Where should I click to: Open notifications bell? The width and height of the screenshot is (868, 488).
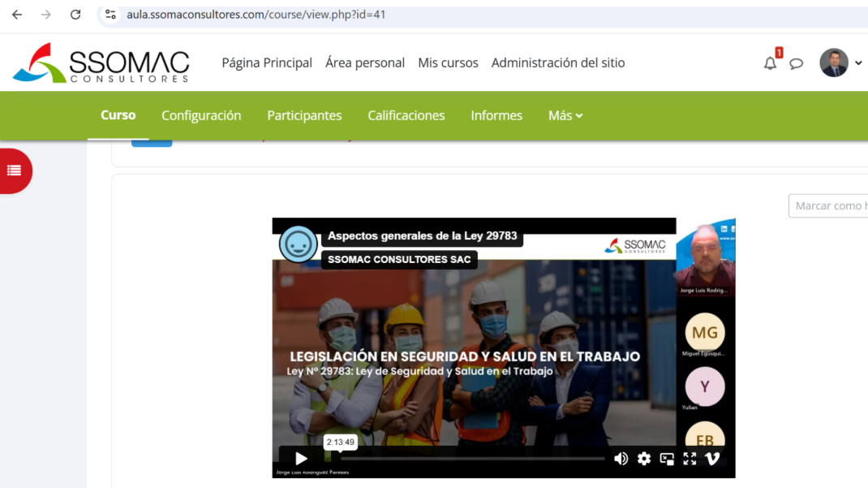[x=770, y=63]
